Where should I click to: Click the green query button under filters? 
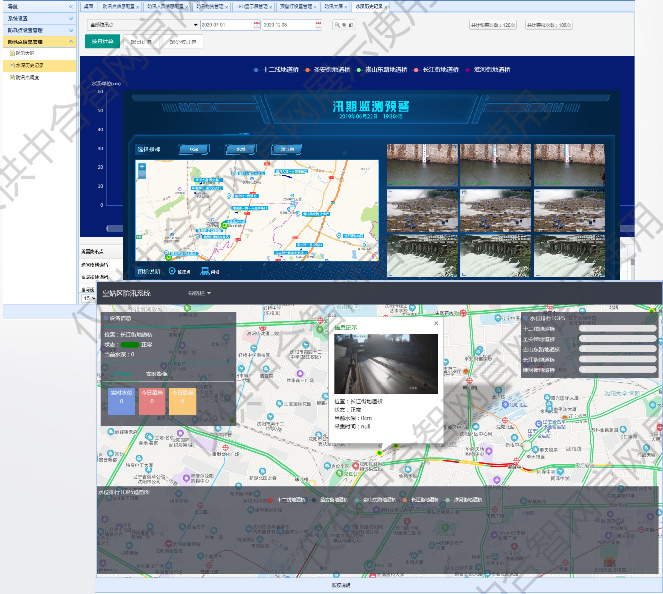coord(102,42)
